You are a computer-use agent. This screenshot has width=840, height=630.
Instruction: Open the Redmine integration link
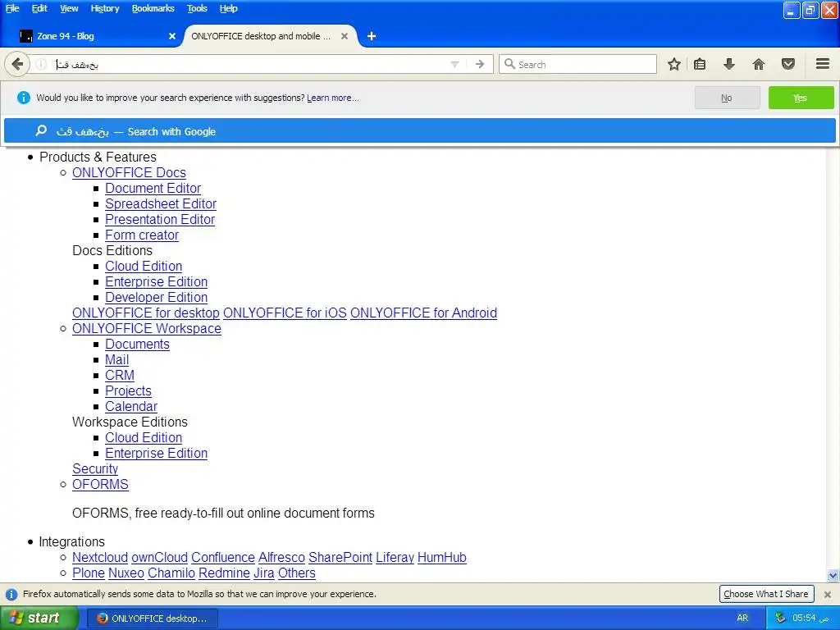[x=225, y=573]
